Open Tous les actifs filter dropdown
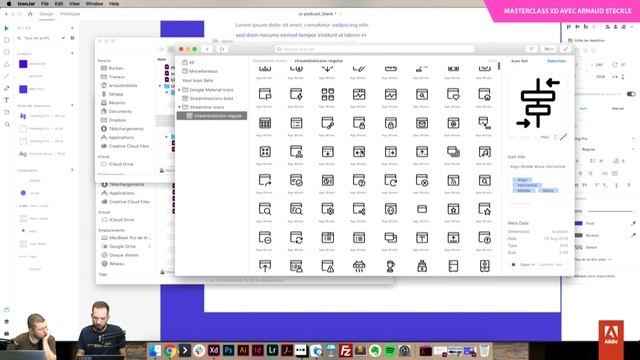Screen dimensions: 640x360 point(44,38)
